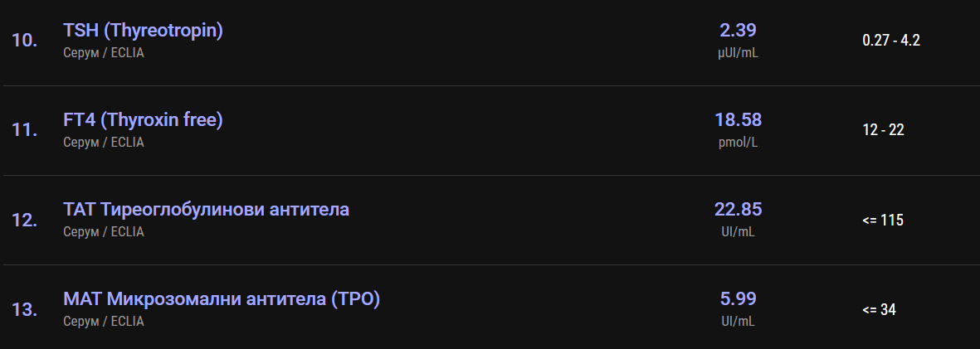Click the reference limit <= 115

click(x=883, y=221)
